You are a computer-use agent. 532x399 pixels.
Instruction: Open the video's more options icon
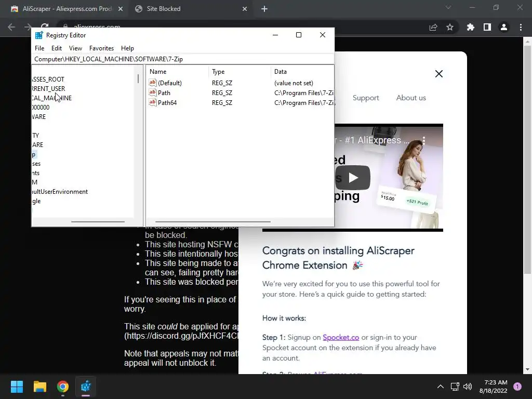(x=424, y=140)
